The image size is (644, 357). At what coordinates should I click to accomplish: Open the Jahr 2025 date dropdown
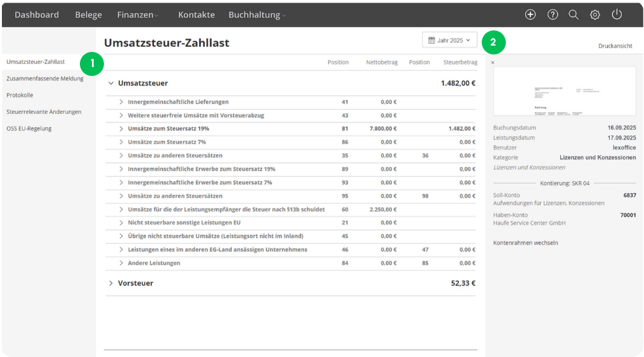pyautogui.click(x=449, y=40)
